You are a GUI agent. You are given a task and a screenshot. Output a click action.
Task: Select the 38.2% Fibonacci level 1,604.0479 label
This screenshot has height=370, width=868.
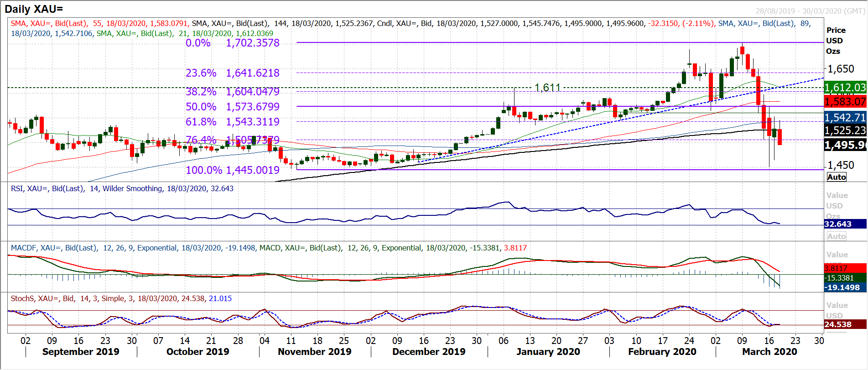(232, 92)
